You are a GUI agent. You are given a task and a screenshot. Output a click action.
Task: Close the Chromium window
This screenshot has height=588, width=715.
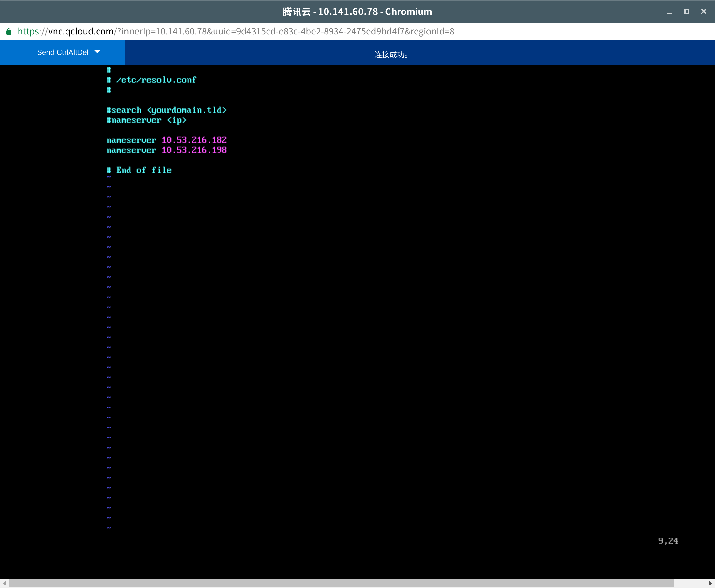point(703,12)
